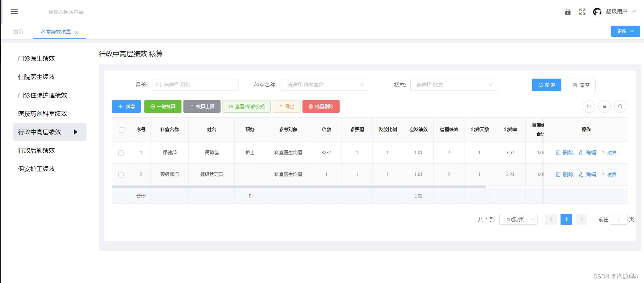Screen dimensions: 644x283
Task: Click the trash icon for 吴琼莲 row
Action: pyautogui.click(x=558, y=153)
